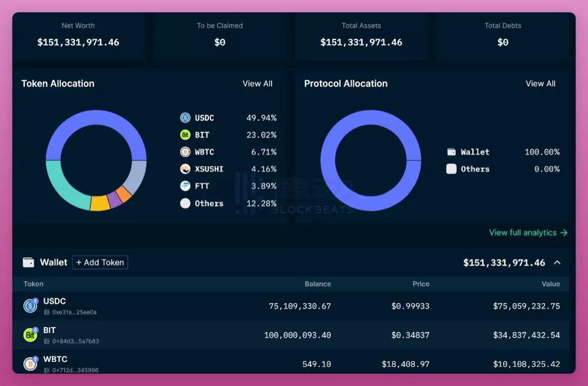Click the BIT 23.02% percentage

(262, 135)
